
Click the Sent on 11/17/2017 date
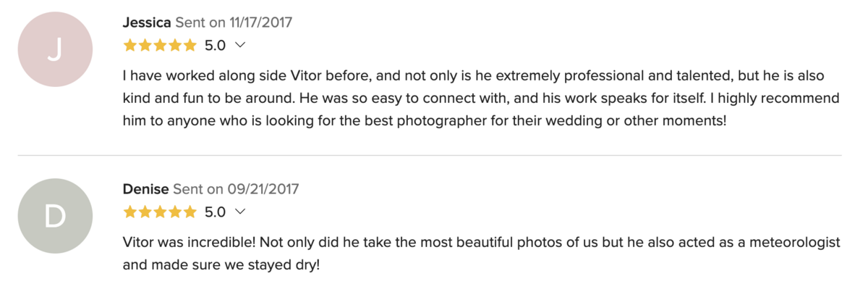[x=234, y=22]
